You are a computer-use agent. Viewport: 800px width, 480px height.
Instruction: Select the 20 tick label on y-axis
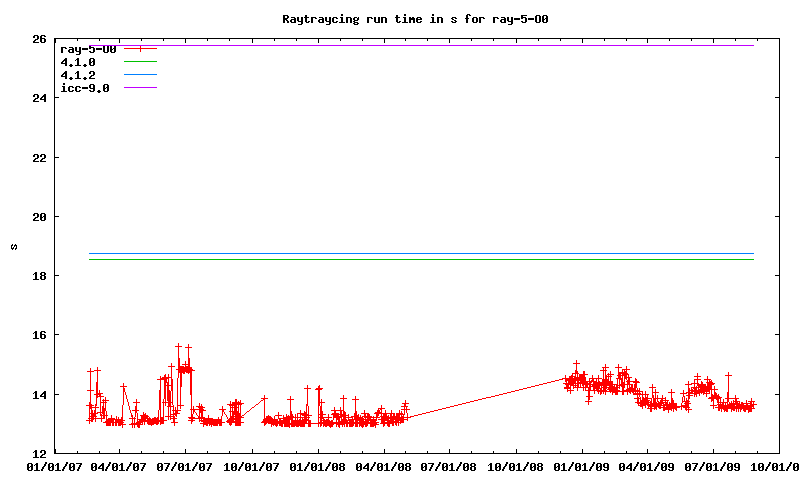(38, 217)
